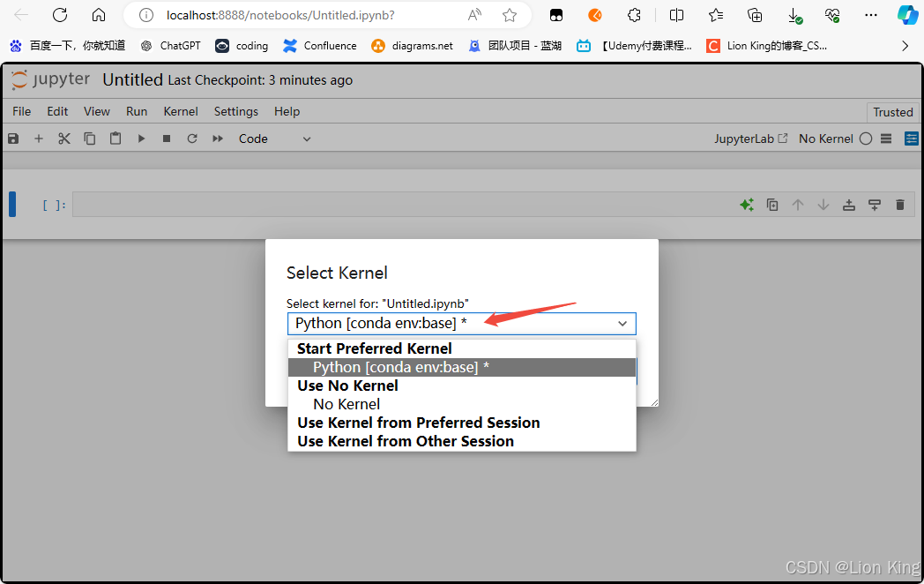Restart the kernel with the circular arrow
Viewport: 924px width, 584px height.
[192, 139]
